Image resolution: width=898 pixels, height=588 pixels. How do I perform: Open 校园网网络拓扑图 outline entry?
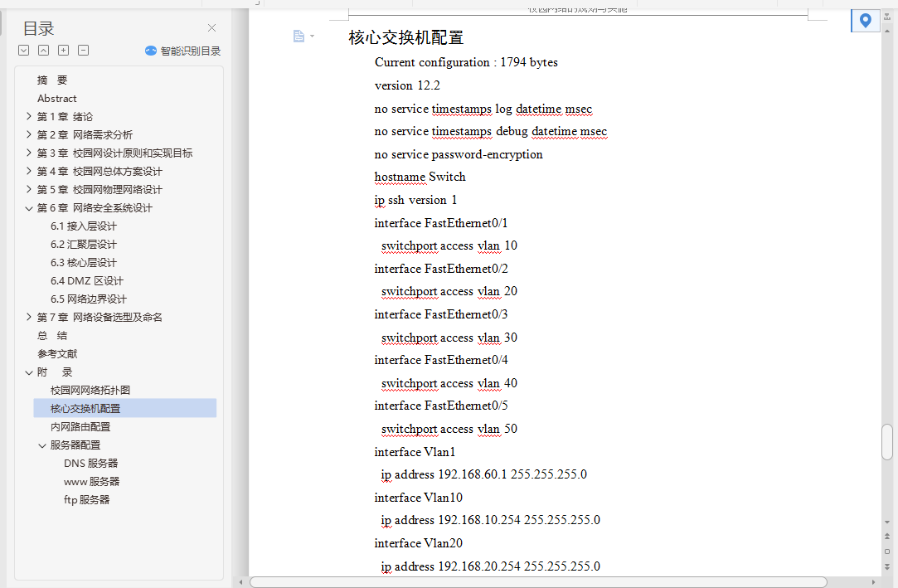tap(90, 391)
